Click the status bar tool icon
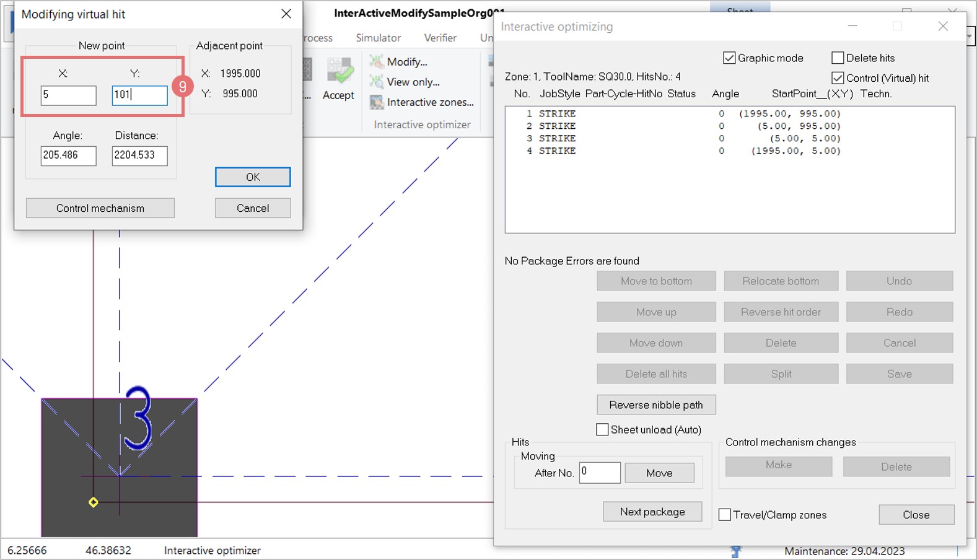This screenshot has width=977, height=560. pyautogui.click(x=735, y=551)
